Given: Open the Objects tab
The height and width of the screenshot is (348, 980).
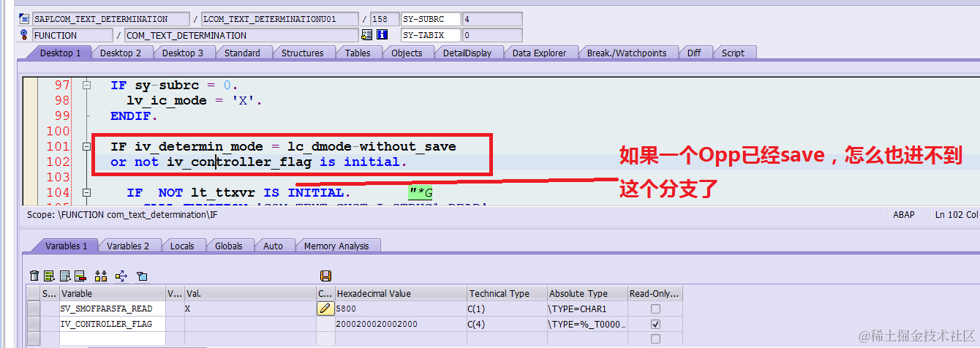Looking at the screenshot, I should pyautogui.click(x=407, y=53).
